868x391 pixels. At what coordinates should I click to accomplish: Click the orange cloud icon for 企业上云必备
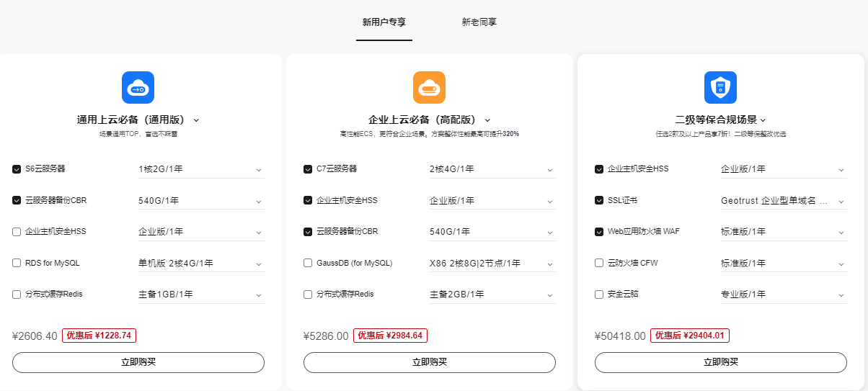click(429, 88)
